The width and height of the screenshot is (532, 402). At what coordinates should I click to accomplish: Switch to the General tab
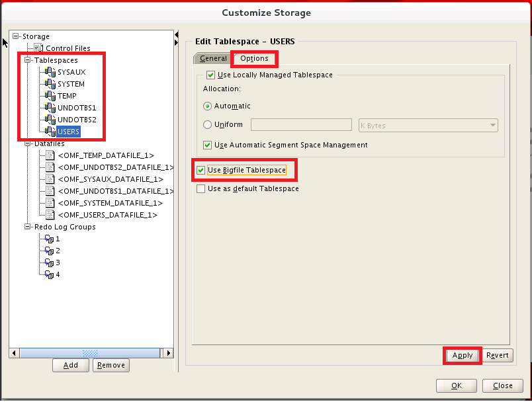pyautogui.click(x=213, y=58)
